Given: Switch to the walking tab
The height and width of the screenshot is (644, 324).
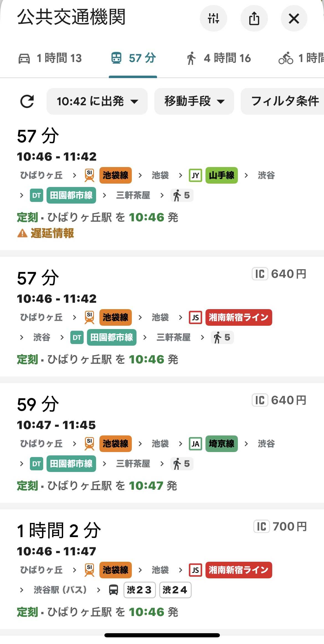Looking at the screenshot, I should click(x=219, y=58).
